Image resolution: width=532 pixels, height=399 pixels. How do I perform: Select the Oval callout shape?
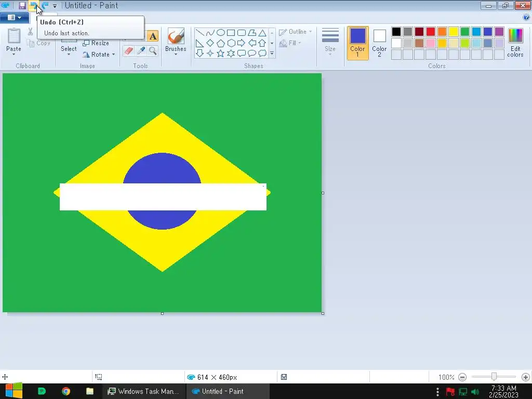tap(252, 54)
